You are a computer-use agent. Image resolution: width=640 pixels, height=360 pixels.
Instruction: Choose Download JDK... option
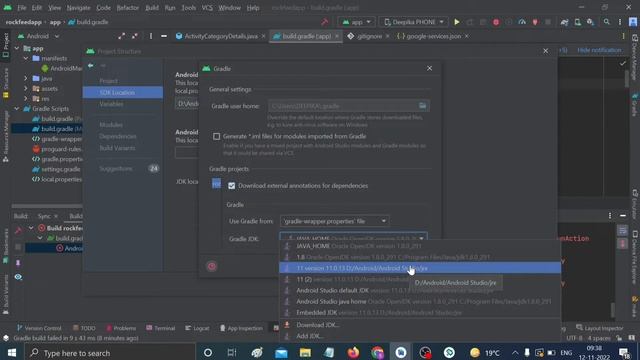[x=420, y=325]
